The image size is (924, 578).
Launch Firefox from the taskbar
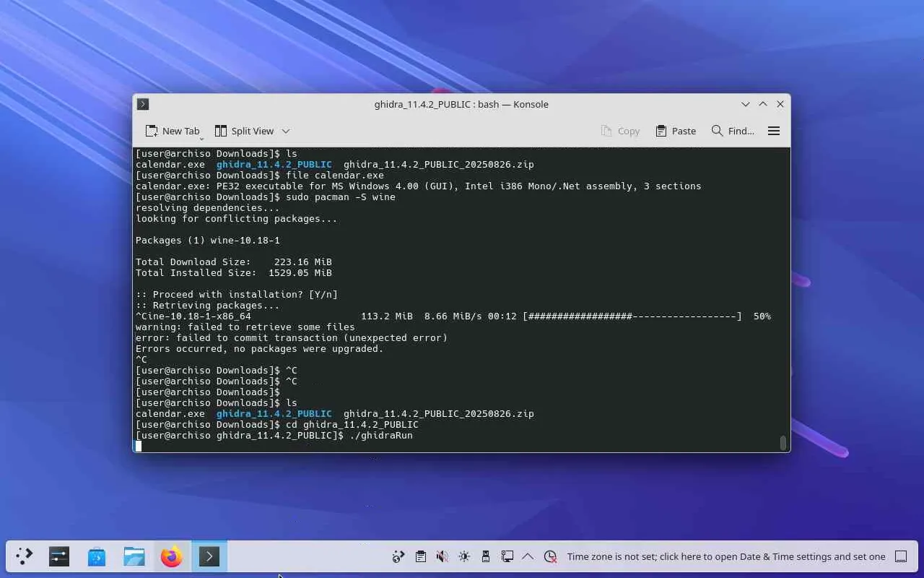[x=172, y=556]
